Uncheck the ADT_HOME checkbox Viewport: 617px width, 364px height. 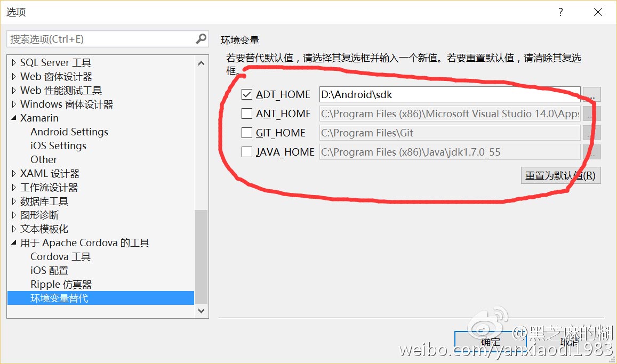pos(247,94)
